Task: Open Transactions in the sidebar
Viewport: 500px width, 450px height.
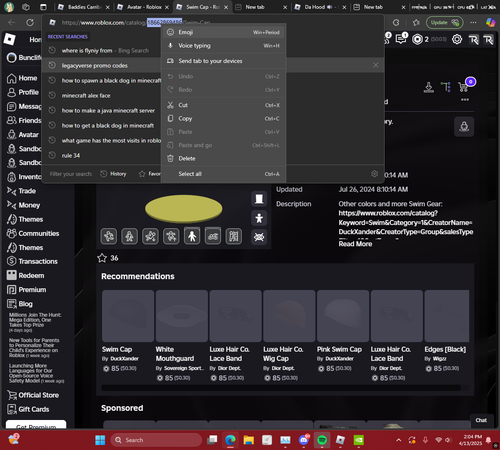Action: 32,261
